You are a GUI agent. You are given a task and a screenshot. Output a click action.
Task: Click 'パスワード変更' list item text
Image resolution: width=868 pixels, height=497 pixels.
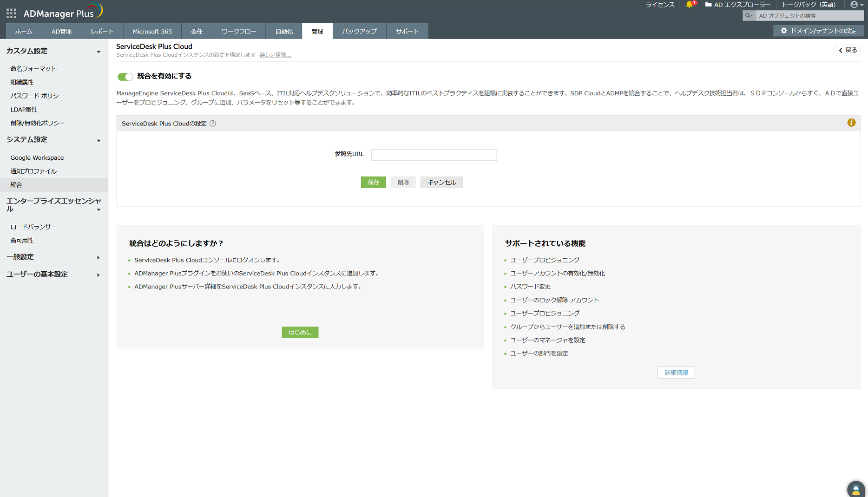(530, 287)
